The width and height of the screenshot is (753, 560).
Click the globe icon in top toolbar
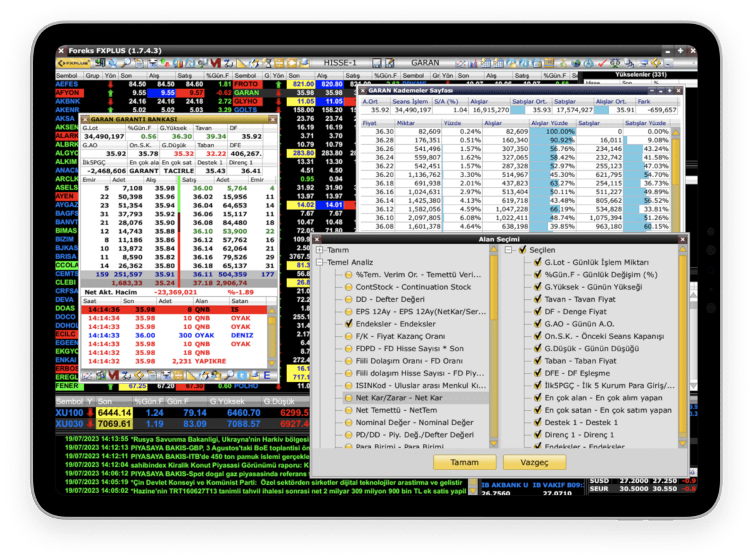(576, 63)
